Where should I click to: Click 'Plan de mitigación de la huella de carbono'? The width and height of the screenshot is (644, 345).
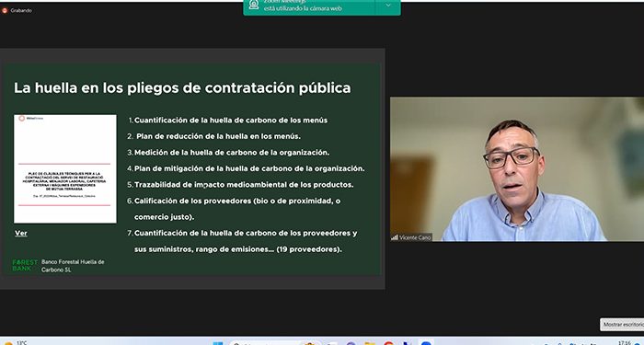coord(249,168)
